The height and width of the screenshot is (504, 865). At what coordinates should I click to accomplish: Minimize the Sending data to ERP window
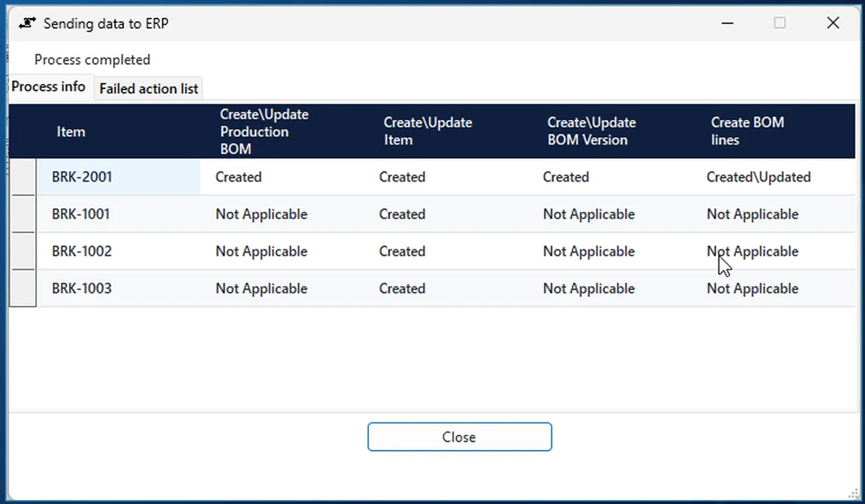click(x=727, y=23)
